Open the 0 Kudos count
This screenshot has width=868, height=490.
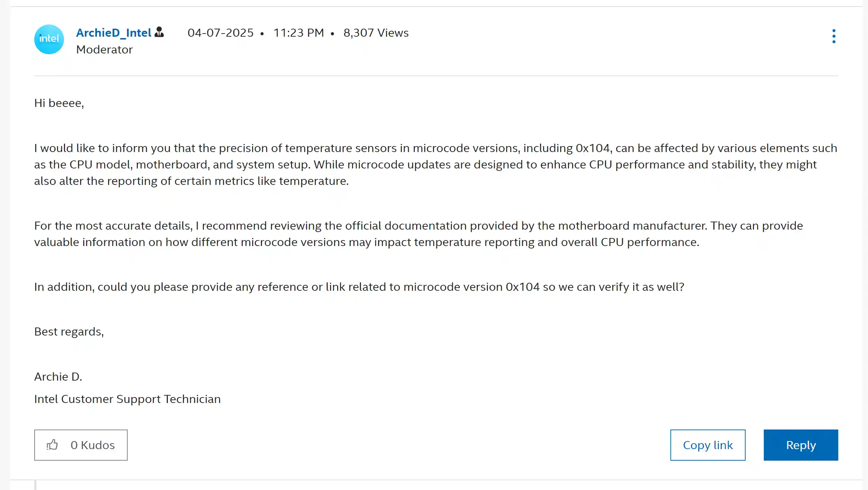[93, 445]
